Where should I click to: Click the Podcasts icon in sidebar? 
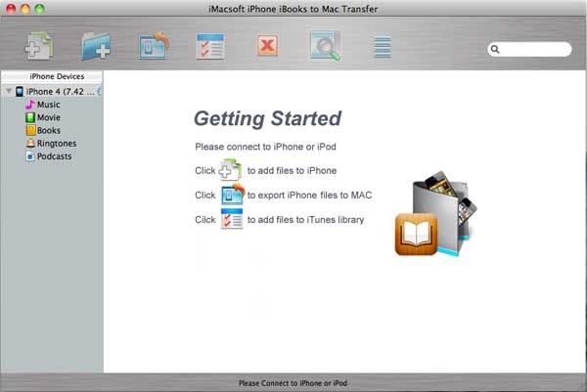30,156
